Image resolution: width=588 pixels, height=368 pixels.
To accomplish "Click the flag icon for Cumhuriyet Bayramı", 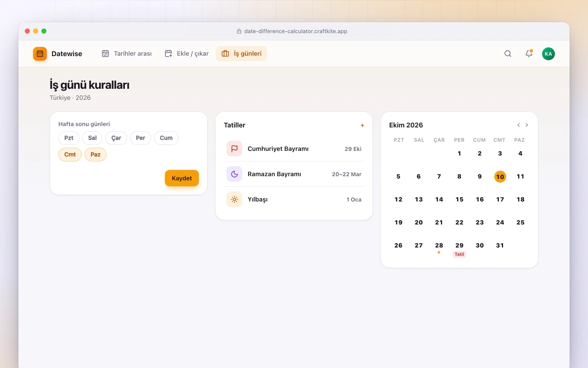I will click(x=234, y=149).
